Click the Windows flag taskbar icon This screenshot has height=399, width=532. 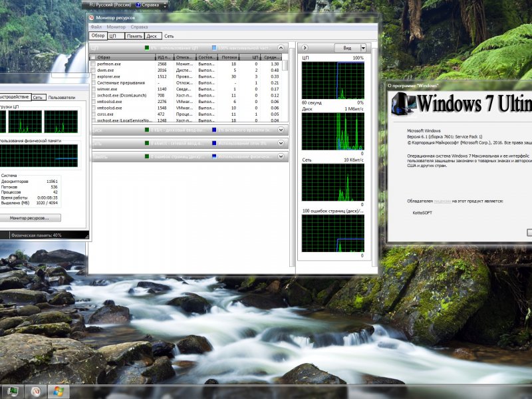59,392
